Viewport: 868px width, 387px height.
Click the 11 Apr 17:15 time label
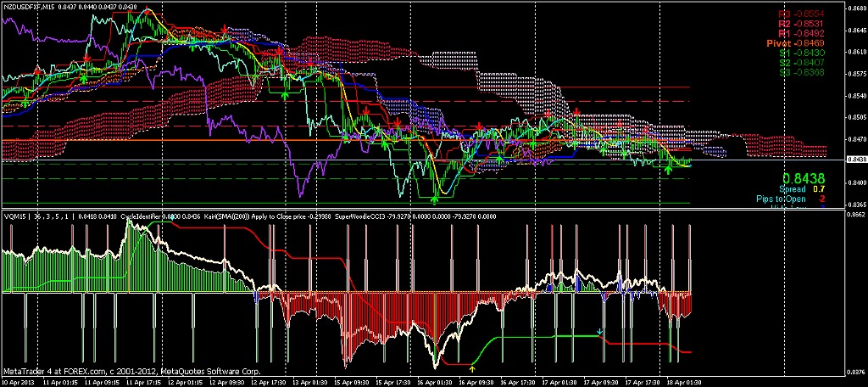(x=142, y=383)
